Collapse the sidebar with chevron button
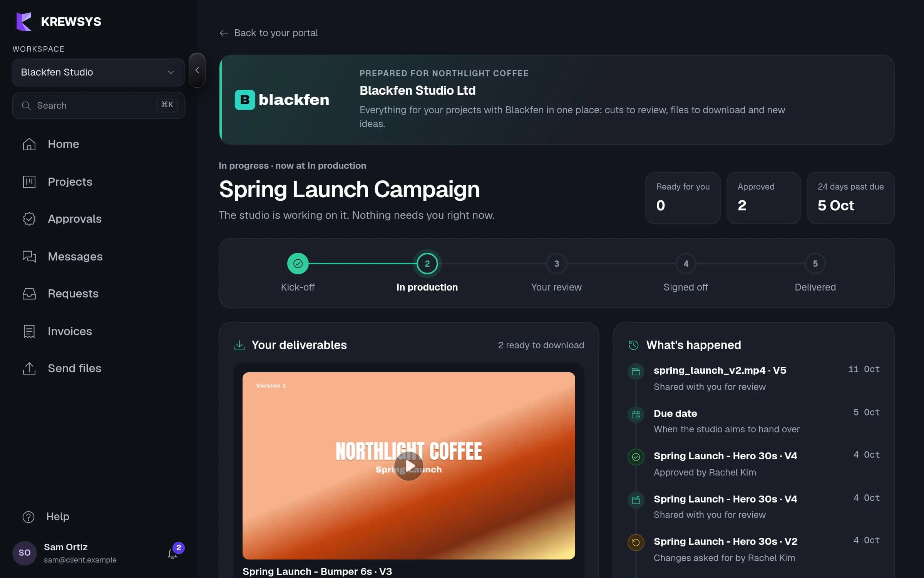 point(197,70)
